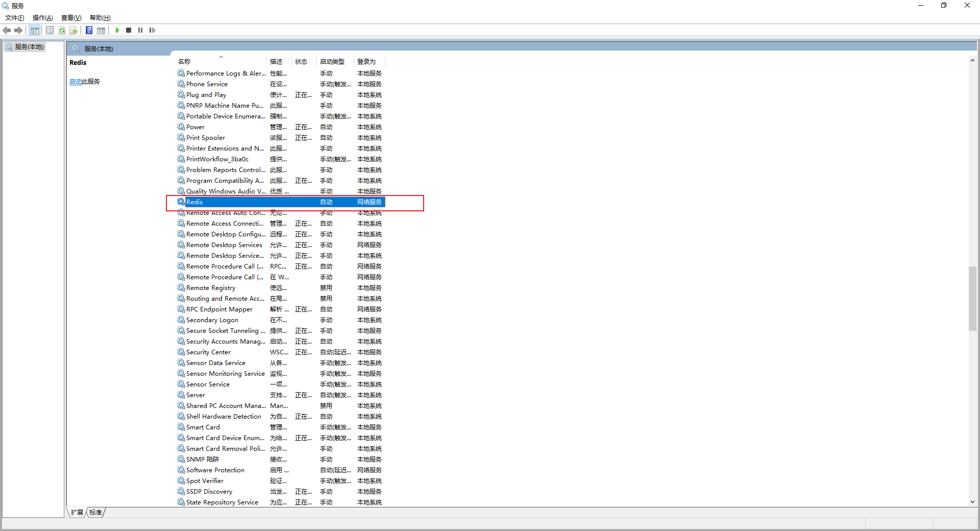The width and height of the screenshot is (980, 531).
Task: Click the 自动 startup type in Redis row
Action: point(326,202)
